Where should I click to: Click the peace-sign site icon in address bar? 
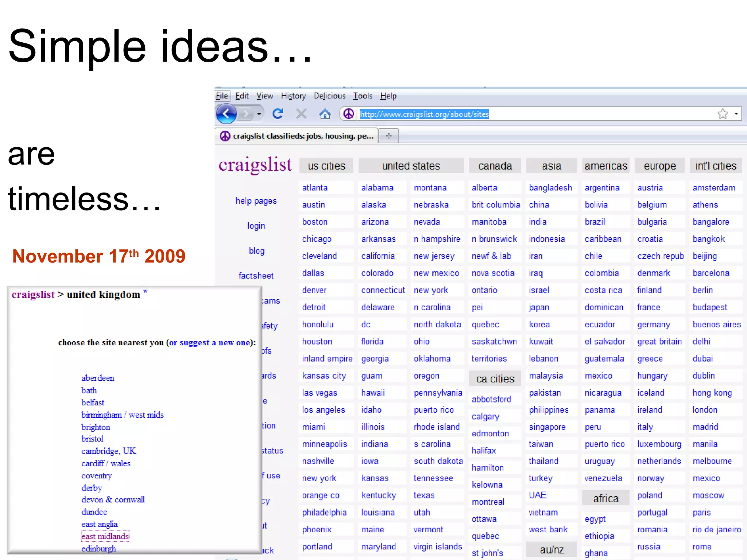click(x=349, y=114)
